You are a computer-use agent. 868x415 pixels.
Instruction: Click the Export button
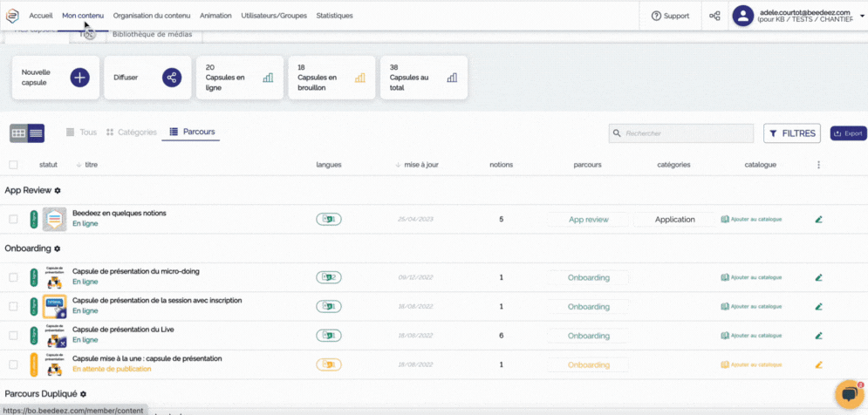point(848,133)
